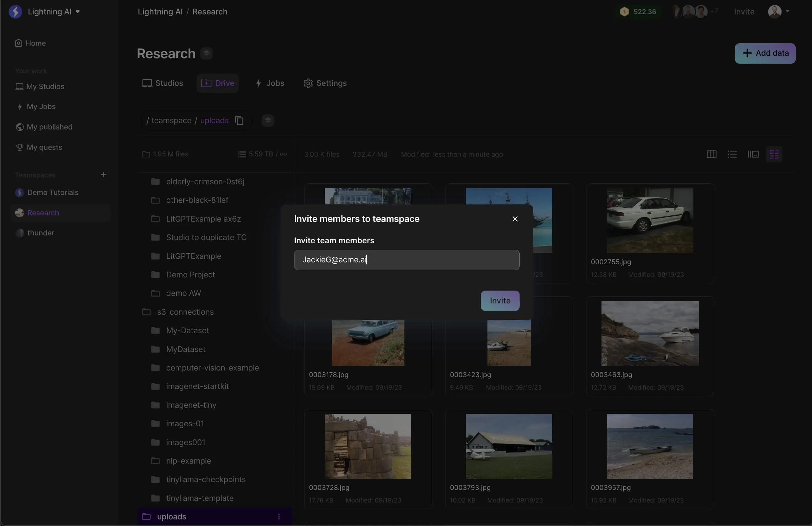The image size is (812, 526).
Task: Click the Lightning AI logo icon
Action: click(15, 12)
